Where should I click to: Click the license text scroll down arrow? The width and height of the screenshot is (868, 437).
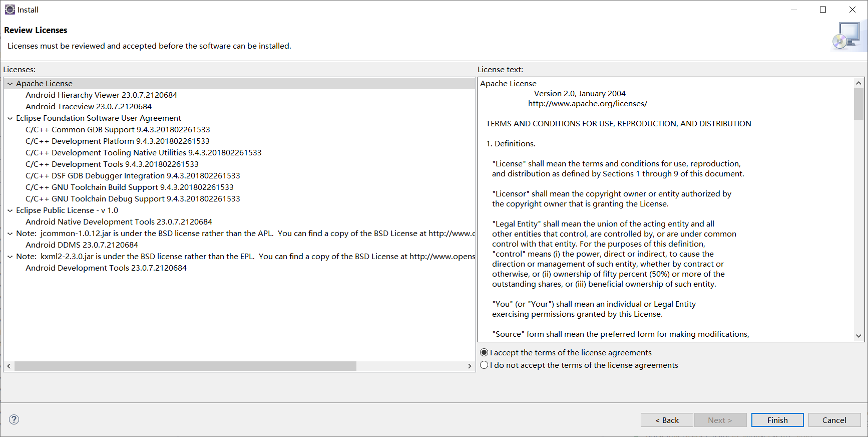tap(858, 336)
